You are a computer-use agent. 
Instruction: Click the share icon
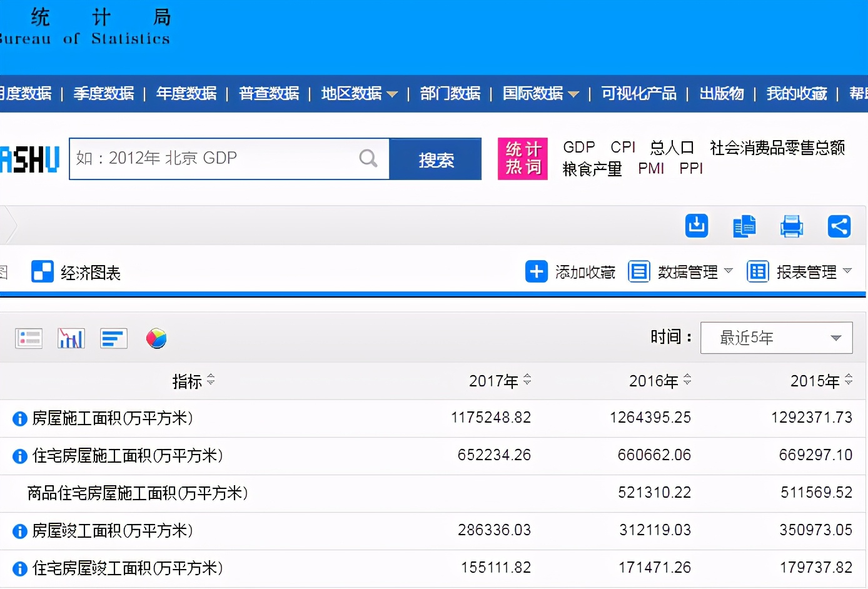click(x=839, y=226)
